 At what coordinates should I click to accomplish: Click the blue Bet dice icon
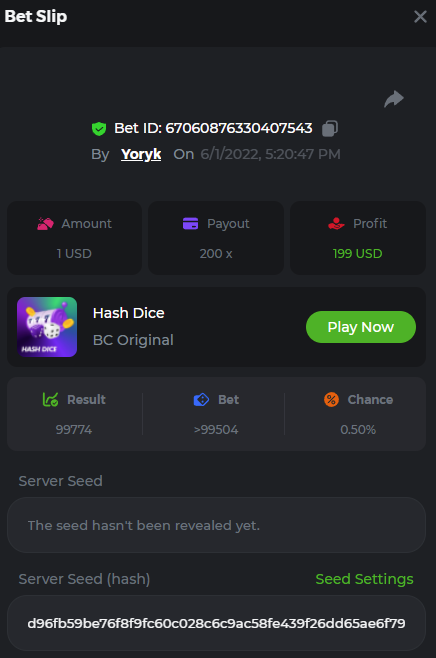(x=201, y=400)
